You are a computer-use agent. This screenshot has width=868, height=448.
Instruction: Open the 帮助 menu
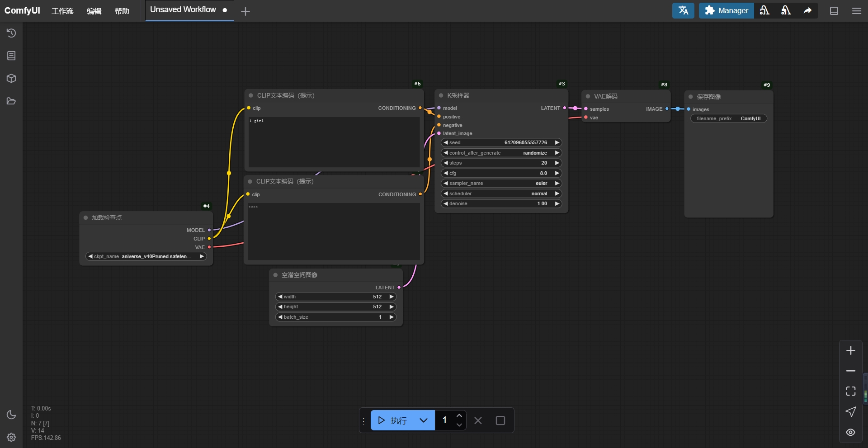(122, 11)
